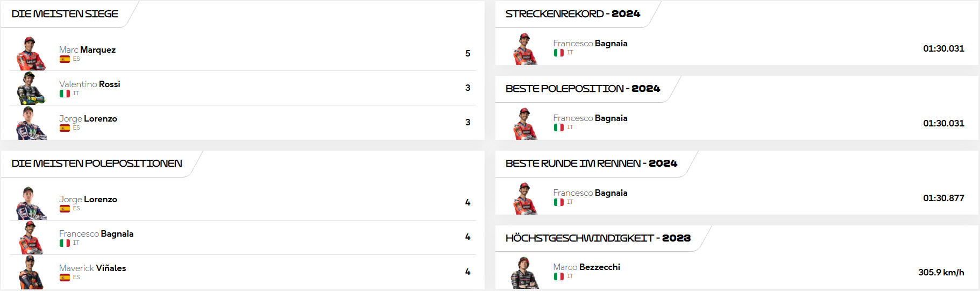Open Bagnaia's photo under Streckenrekord

pos(524,49)
